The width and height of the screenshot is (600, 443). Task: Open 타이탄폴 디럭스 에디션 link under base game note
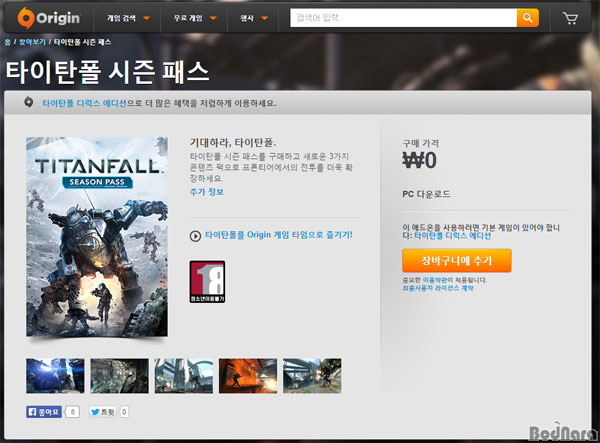point(453,236)
